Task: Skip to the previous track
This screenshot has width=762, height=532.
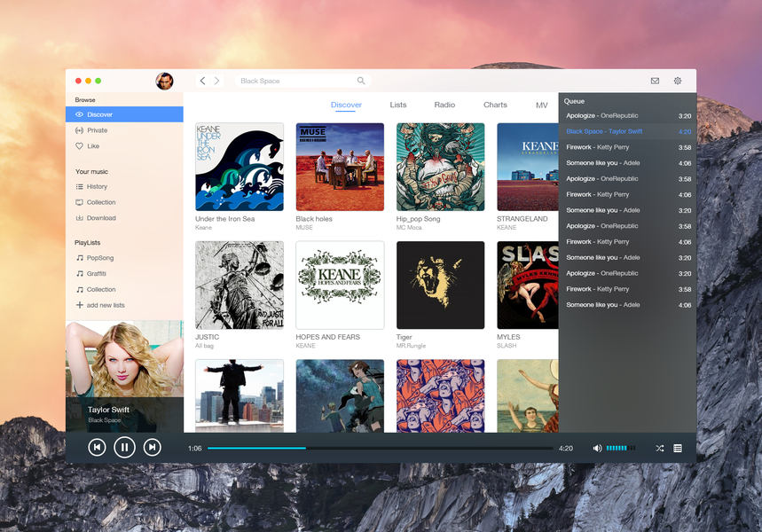Action: click(97, 448)
